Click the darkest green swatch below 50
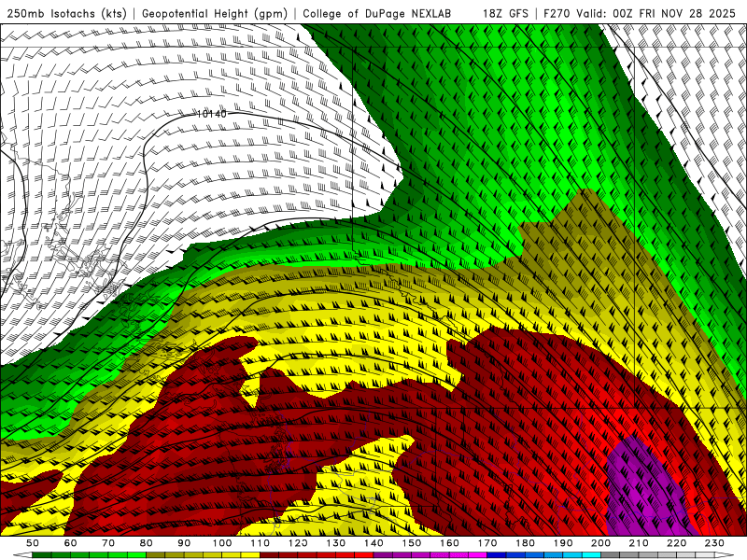 (42, 555)
